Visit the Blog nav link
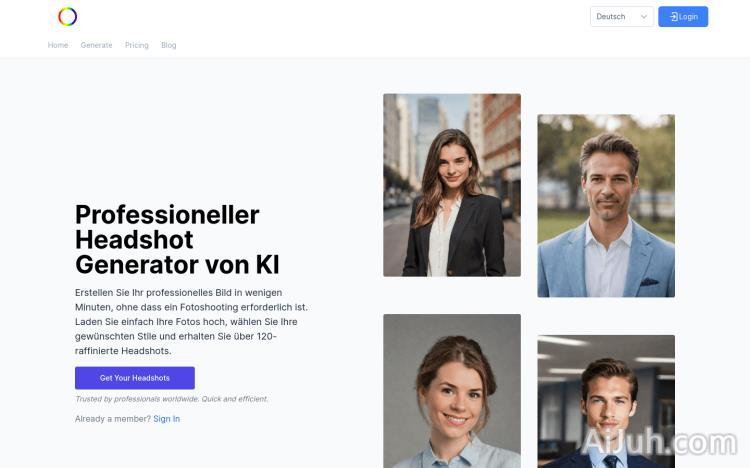 point(168,45)
